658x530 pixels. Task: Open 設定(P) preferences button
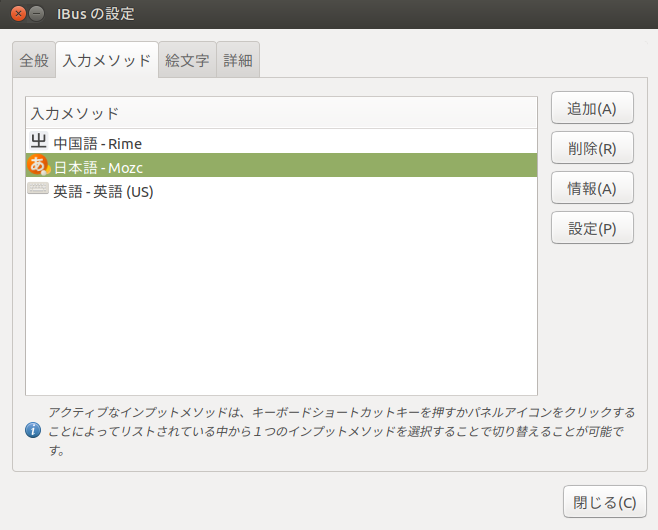tap(592, 227)
